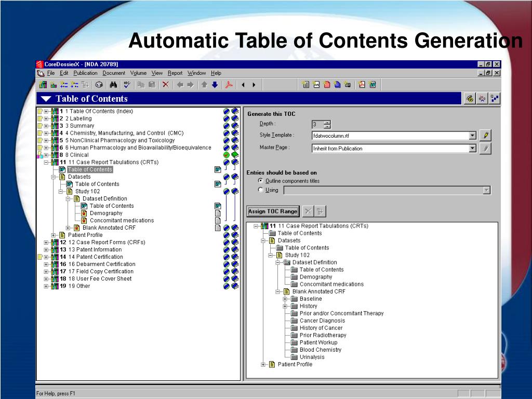Click the fdatwocolumn.rtf template field
The height and width of the screenshot is (399, 532).
[390, 136]
